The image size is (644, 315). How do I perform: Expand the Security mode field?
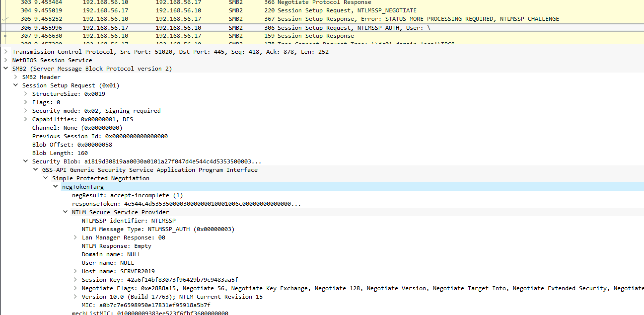26,111
